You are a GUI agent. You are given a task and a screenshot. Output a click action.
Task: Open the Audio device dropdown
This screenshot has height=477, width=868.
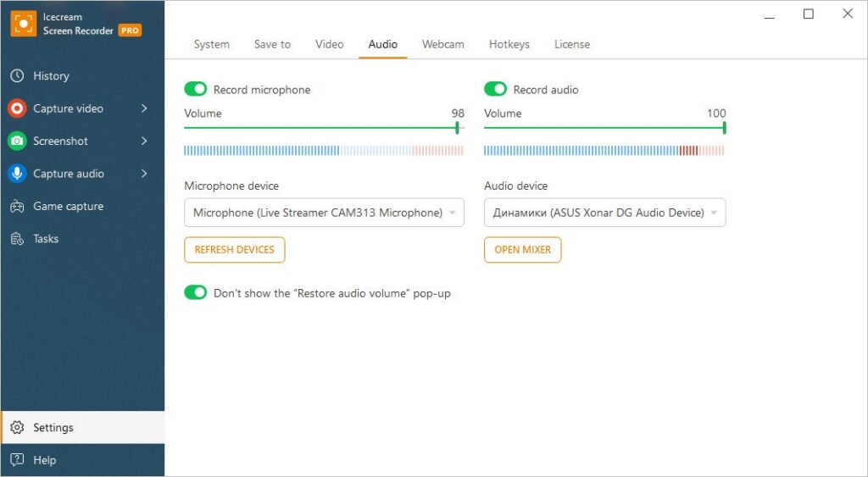[604, 213]
